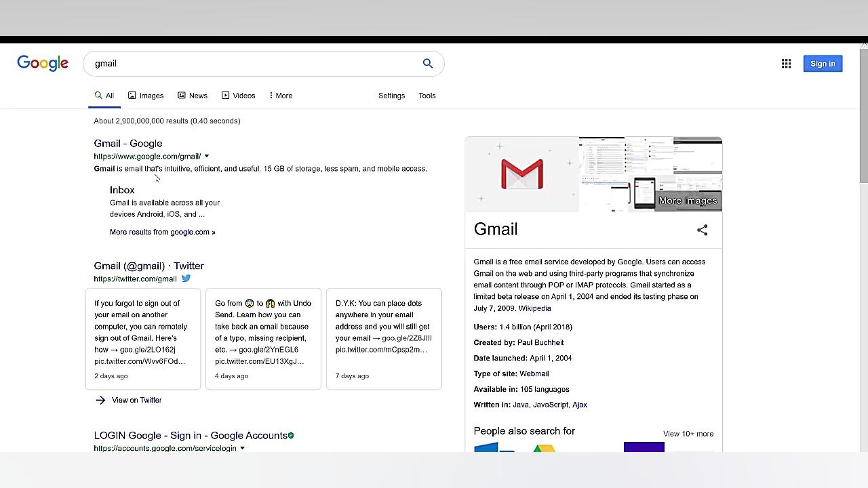868x488 pixels.
Task: Click the 'Date launched: April 1, 2004' fact
Action: (523, 358)
